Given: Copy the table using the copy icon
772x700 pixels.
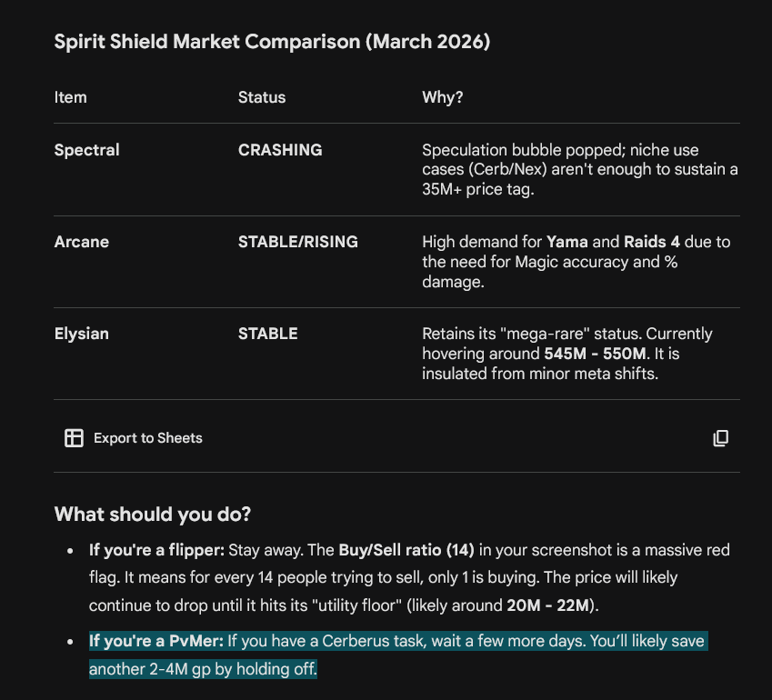Looking at the screenshot, I should tap(721, 437).
